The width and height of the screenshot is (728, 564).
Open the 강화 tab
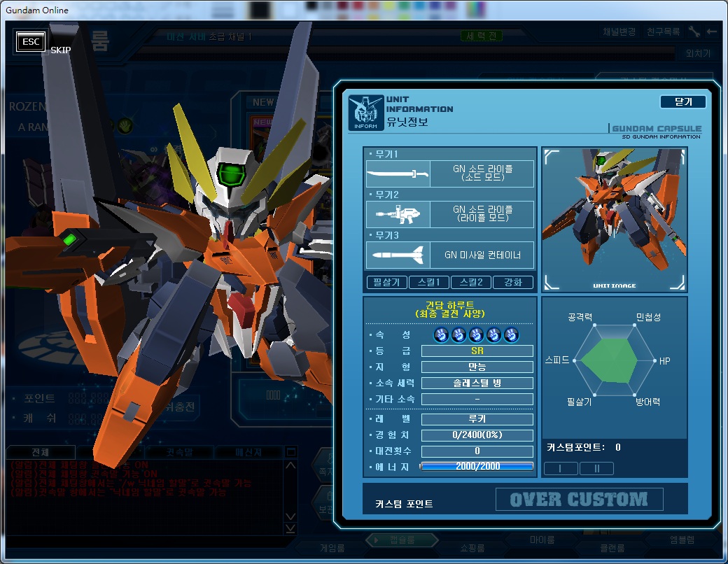pos(513,282)
